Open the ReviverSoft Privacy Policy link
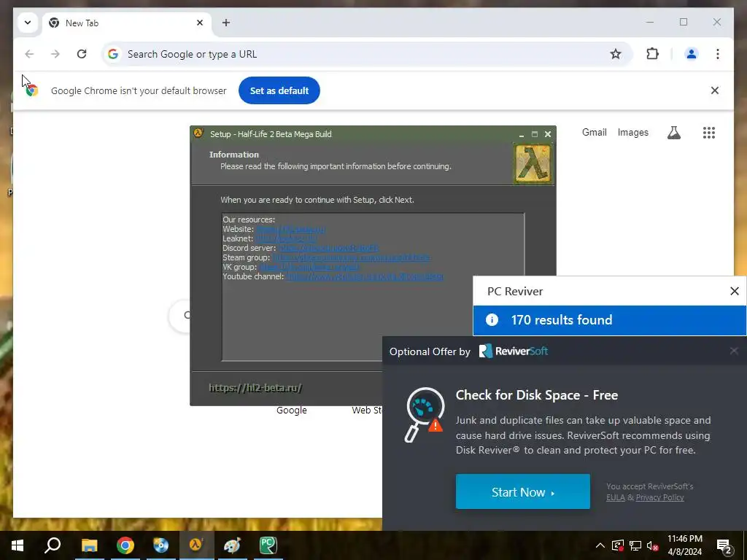Viewport: 747px width, 560px height. 659,497
